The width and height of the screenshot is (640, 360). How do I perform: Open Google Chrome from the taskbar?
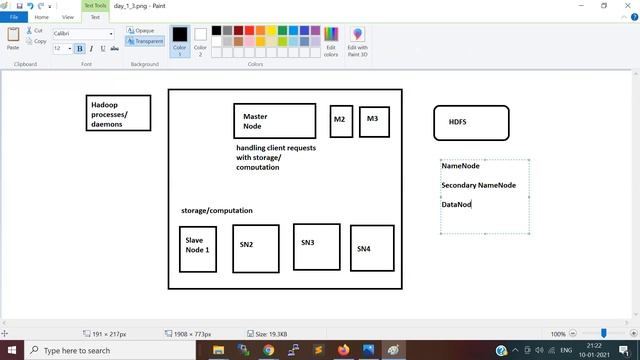click(269, 350)
